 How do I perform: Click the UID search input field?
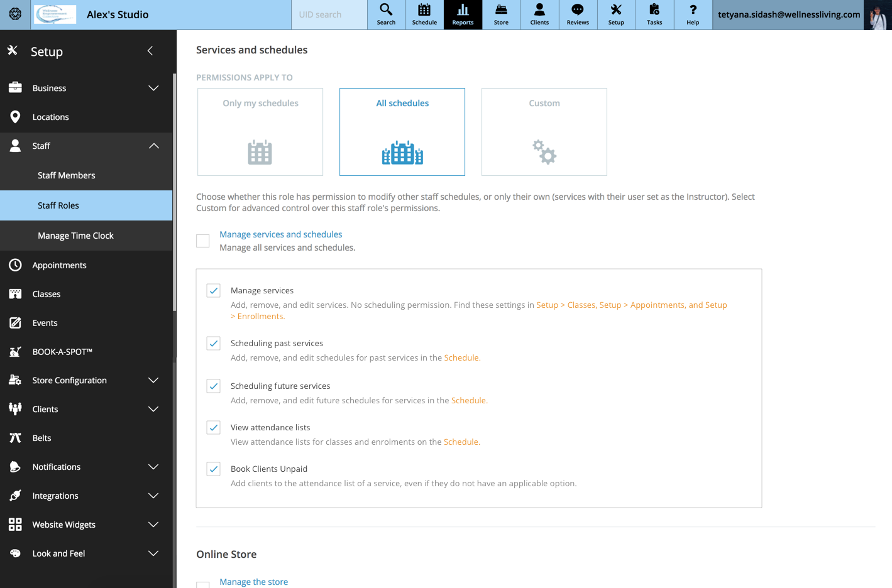pos(329,14)
